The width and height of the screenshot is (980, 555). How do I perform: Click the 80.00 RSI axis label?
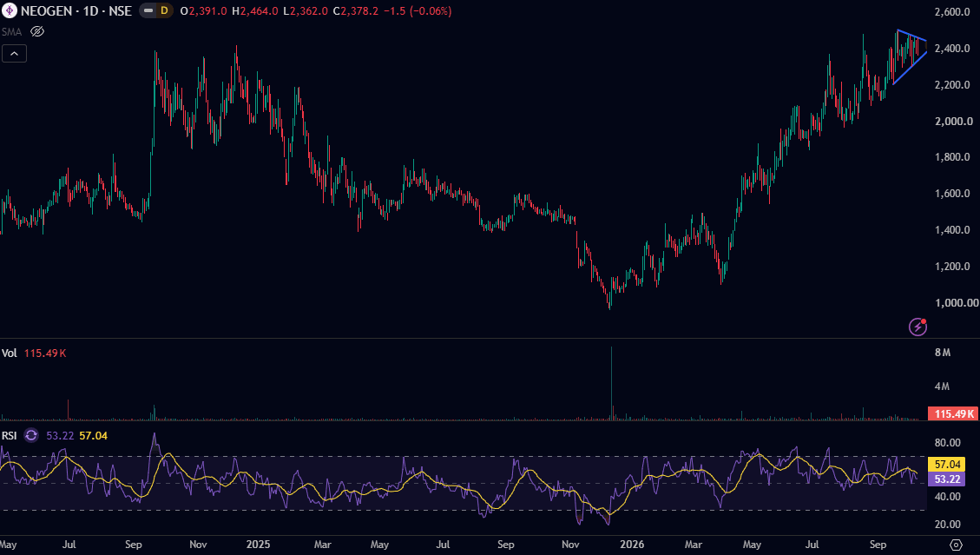point(948,442)
